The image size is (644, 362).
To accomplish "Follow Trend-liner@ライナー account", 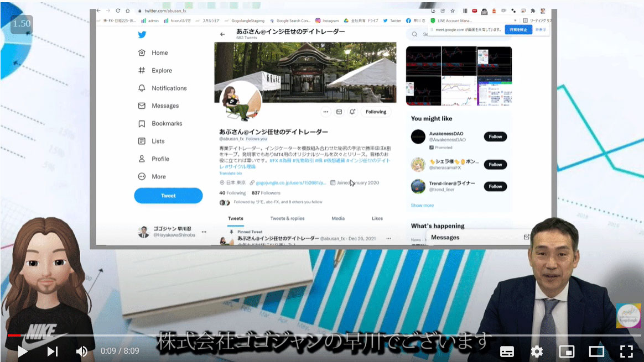I will coord(495,186).
